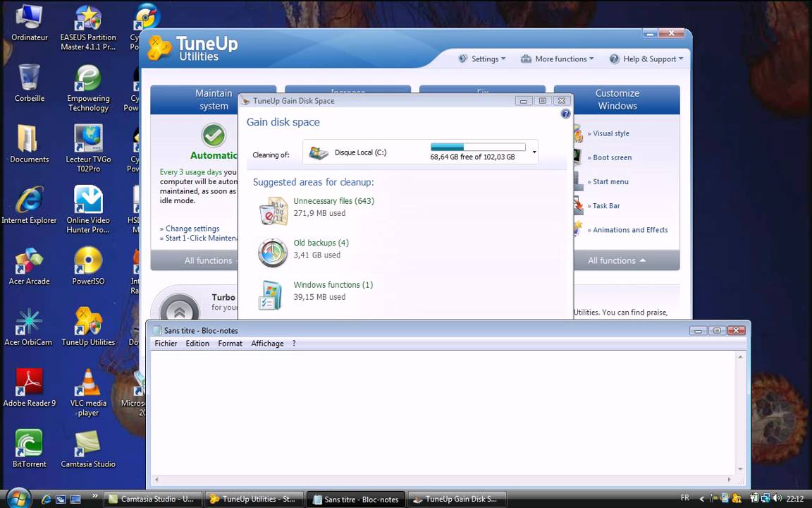Open the Format menu in Bloc-notes
Screen dimensions: 812x508
click(230, 343)
